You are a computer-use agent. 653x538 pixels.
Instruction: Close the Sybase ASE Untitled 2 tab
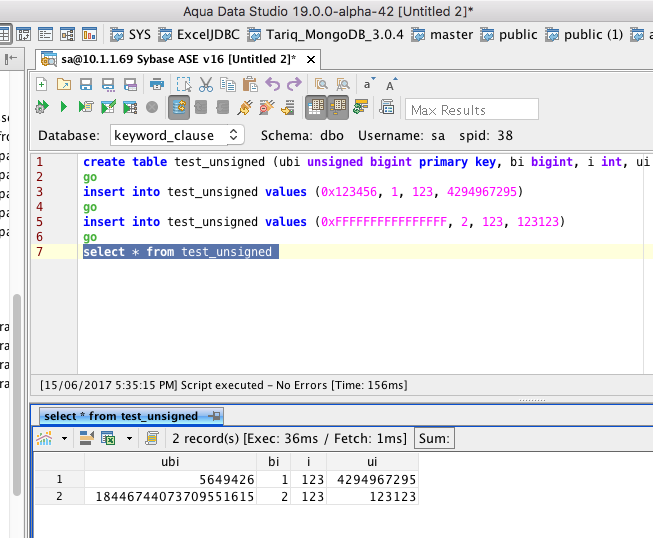pyautogui.click(x=311, y=60)
